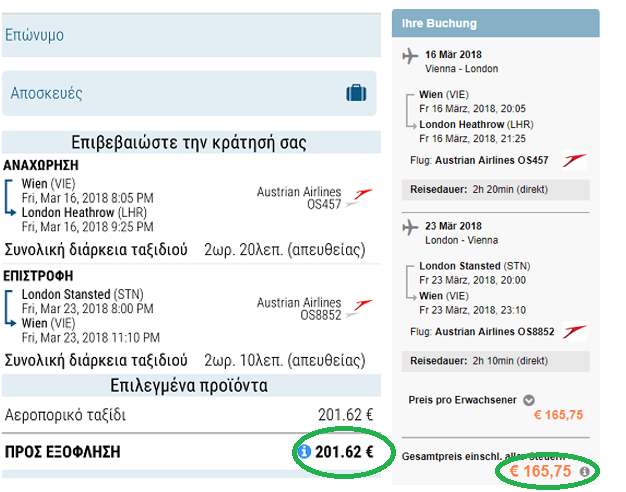The width and height of the screenshot is (626, 492).
Task: Click the Επώνυμο field
Action: 191,35
